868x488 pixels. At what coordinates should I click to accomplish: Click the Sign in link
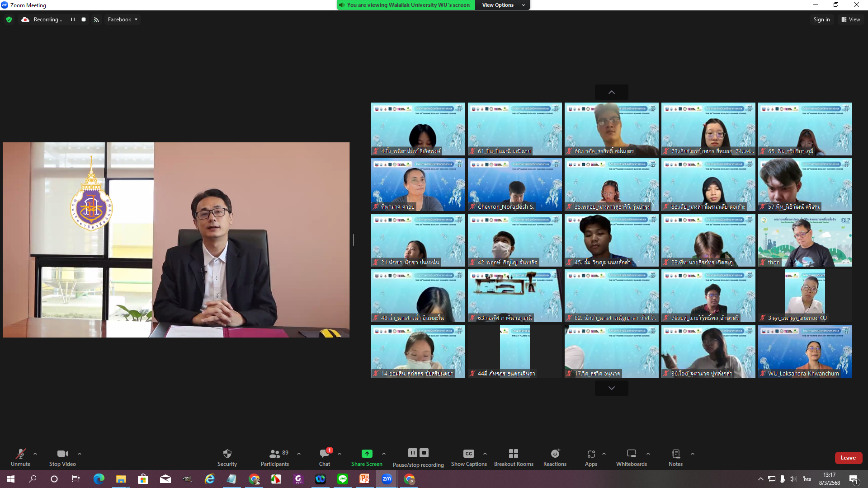point(821,19)
